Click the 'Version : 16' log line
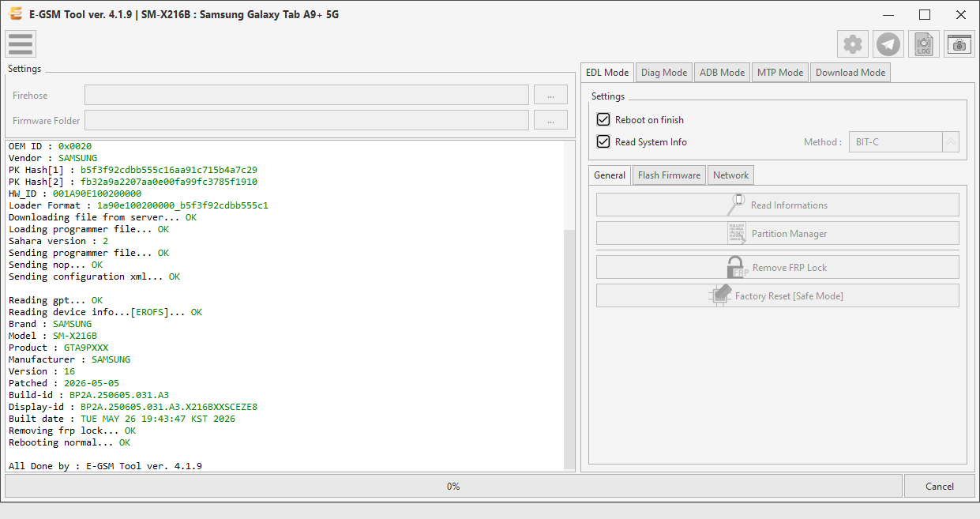Image resolution: width=980 pixels, height=519 pixels. [x=42, y=371]
